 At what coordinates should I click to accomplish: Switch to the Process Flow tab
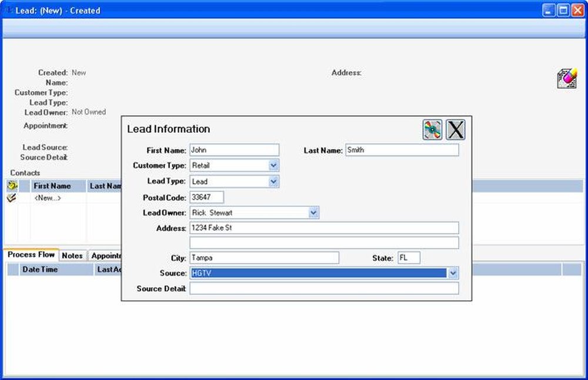[x=31, y=255]
